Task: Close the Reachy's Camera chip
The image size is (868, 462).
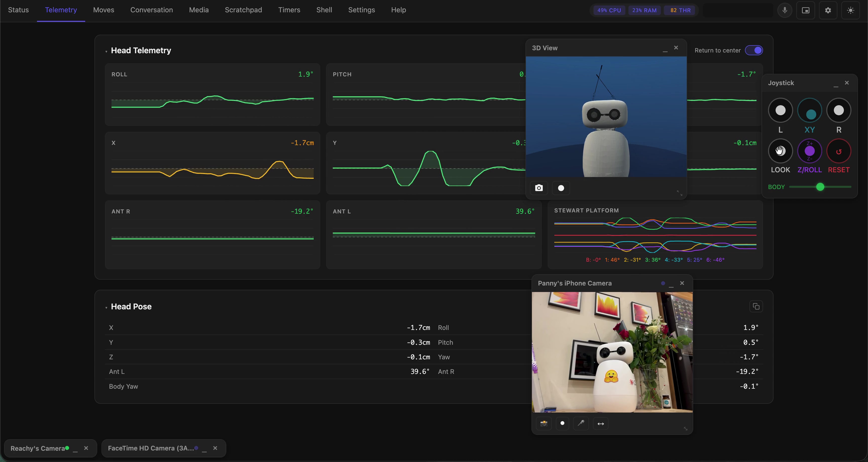Action: [x=86, y=448]
